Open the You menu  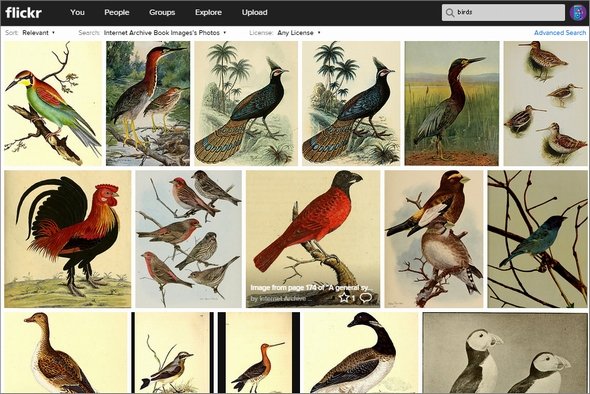[77, 12]
